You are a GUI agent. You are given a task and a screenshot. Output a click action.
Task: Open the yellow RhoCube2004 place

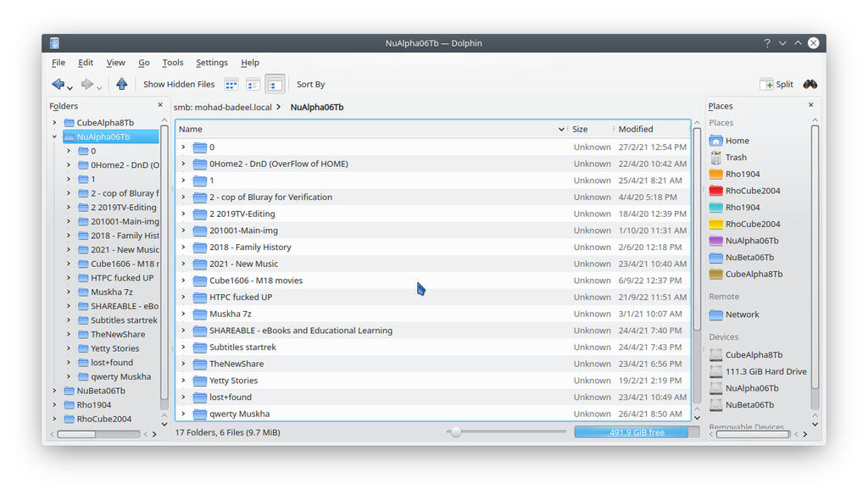[x=745, y=224]
